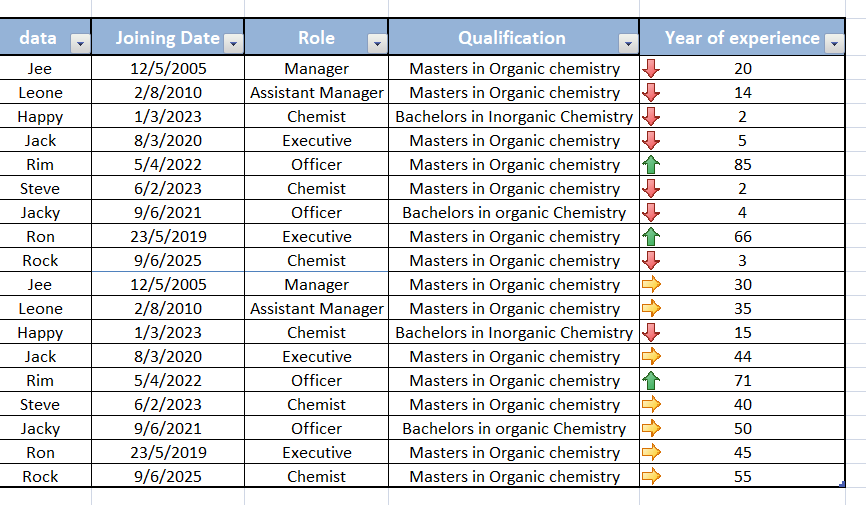The height and width of the screenshot is (505, 866).
Task: Click the green up arrow icon beside 85
Action: tap(651, 165)
